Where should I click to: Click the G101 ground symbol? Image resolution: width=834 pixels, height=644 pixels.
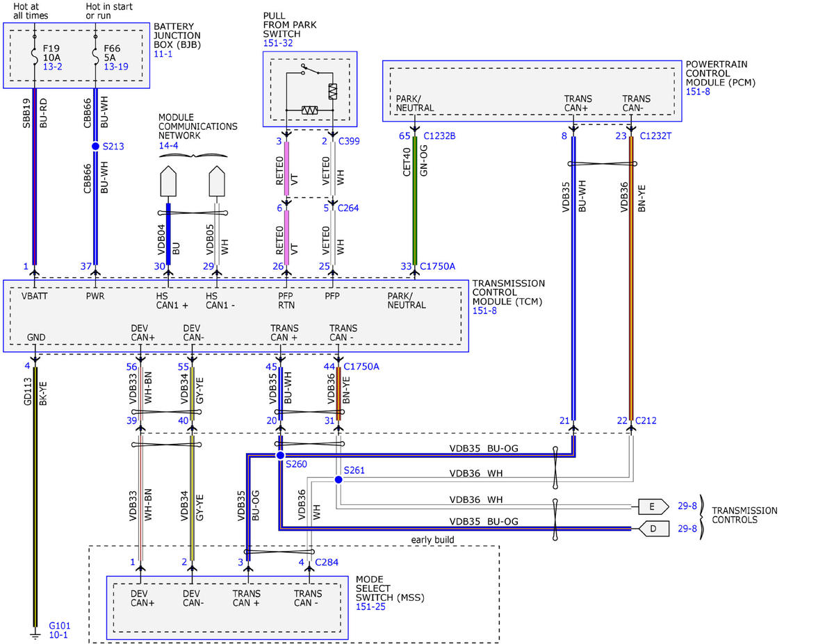click(x=35, y=634)
